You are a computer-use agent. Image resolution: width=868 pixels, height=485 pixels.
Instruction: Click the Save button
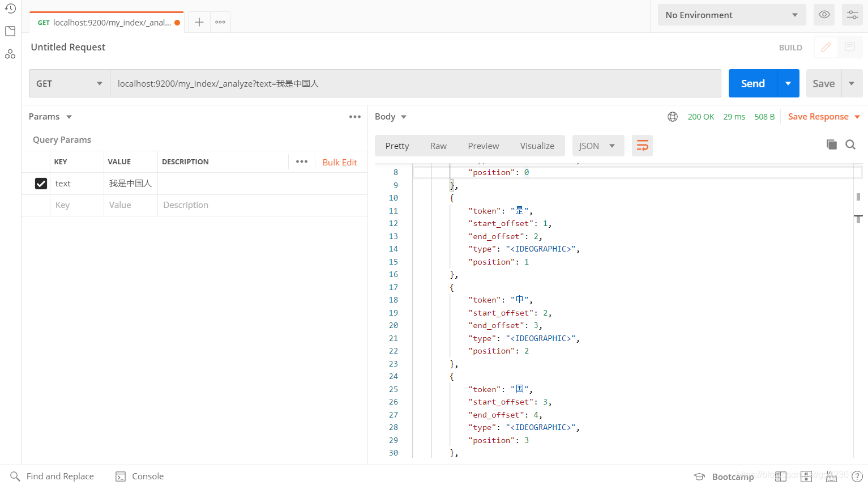pyautogui.click(x=824, y=83)
